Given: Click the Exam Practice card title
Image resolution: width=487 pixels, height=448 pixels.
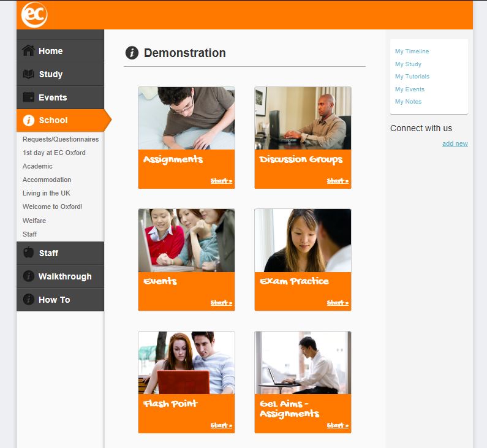Looking at the screenshot, I should 294,281.
